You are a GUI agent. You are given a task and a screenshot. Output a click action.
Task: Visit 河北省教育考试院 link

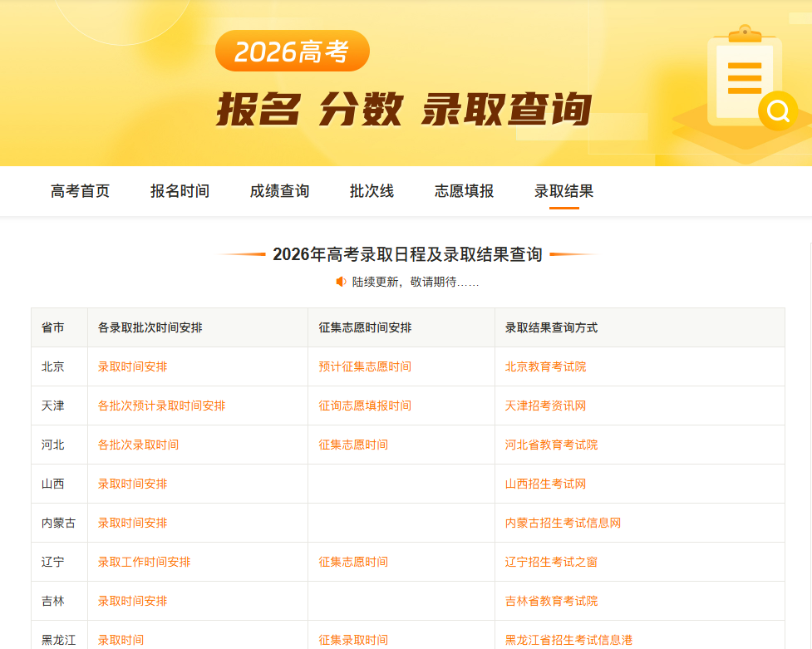point(552,445)
